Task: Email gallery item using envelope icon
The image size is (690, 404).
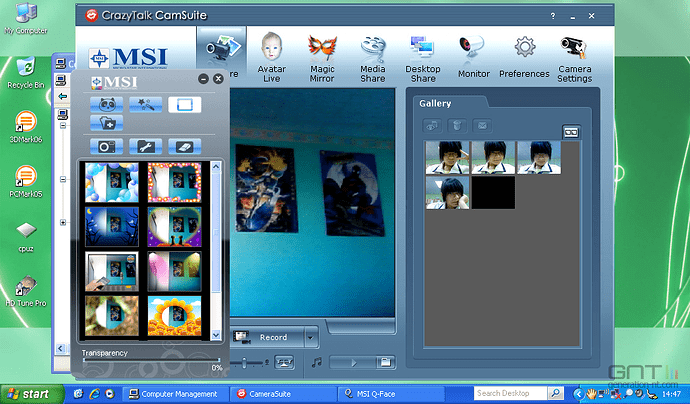Action: click(481, 126)
